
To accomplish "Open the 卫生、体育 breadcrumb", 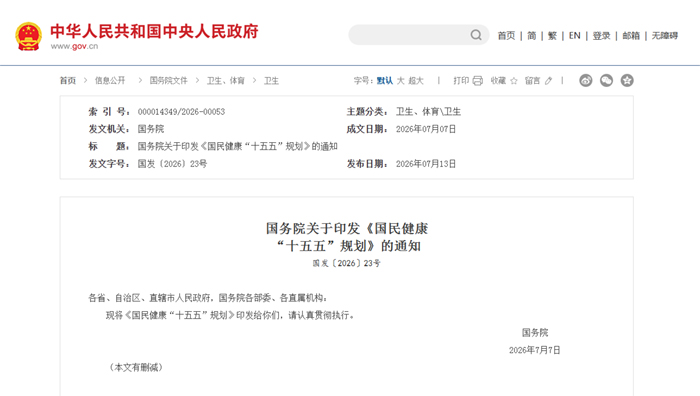I will (225, 81).
